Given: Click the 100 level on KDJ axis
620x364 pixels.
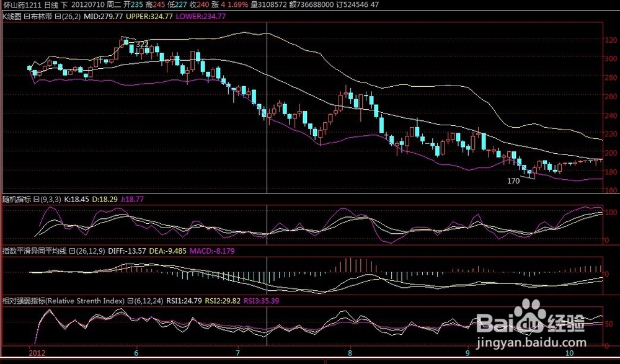Looking at the screenshot, I should coord(611,213).
